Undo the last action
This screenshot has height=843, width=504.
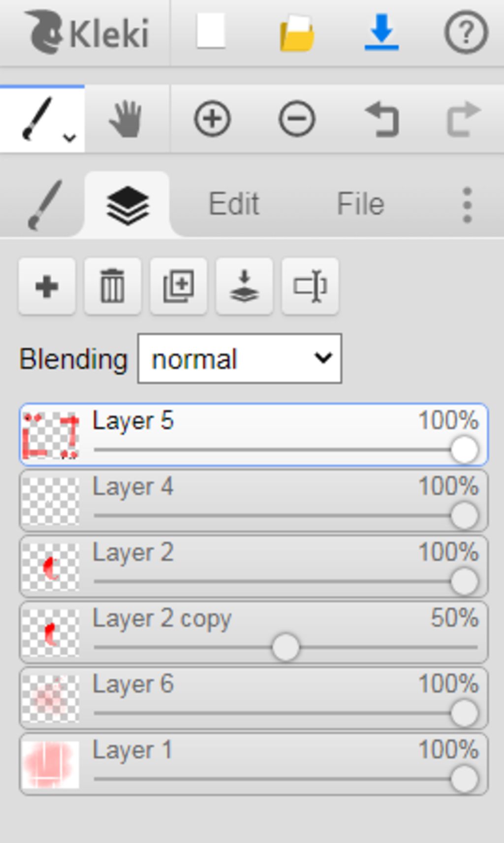pyautogui.click(x=382, y=119)
